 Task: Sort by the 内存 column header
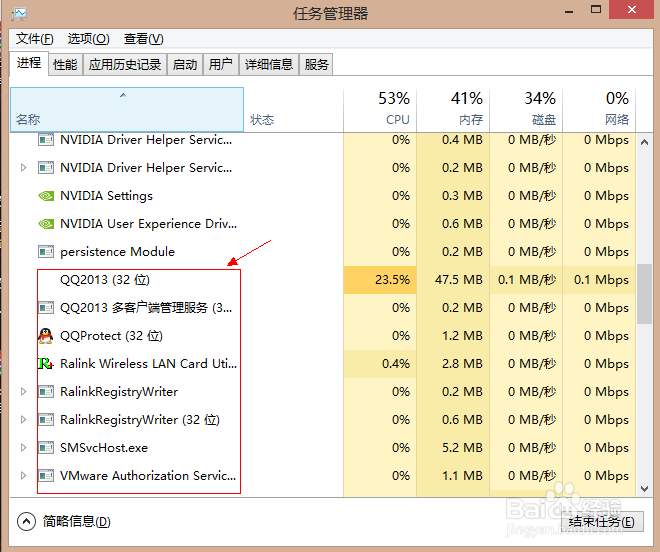tap(453, 109)
